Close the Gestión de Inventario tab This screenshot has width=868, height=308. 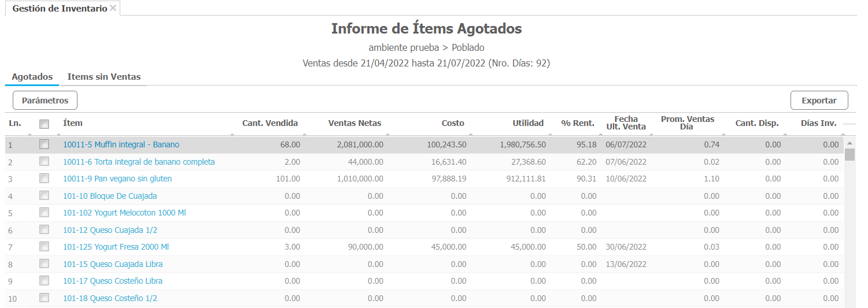coord(113,8)
